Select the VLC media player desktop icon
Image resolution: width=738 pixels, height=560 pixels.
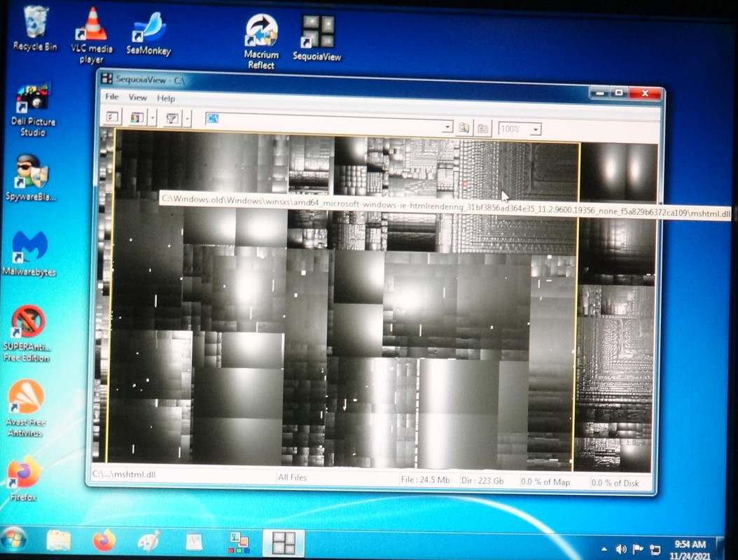point(92,36)
